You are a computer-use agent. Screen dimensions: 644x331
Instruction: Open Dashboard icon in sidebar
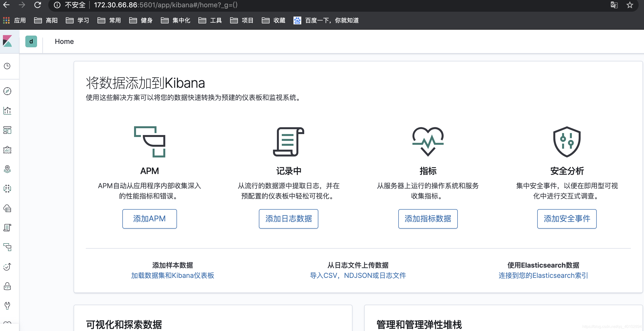pyautogui.click(x=7, y=130)
